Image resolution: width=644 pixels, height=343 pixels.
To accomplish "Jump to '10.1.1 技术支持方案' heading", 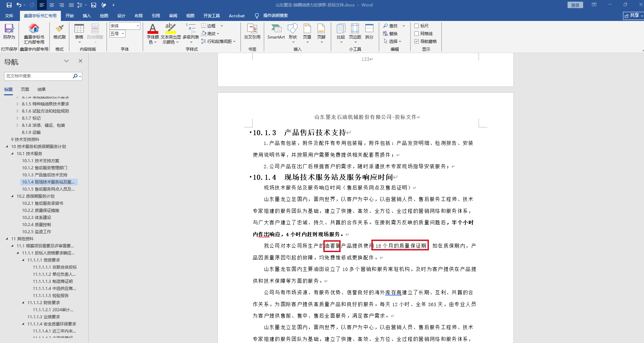I will pos(41,161).
